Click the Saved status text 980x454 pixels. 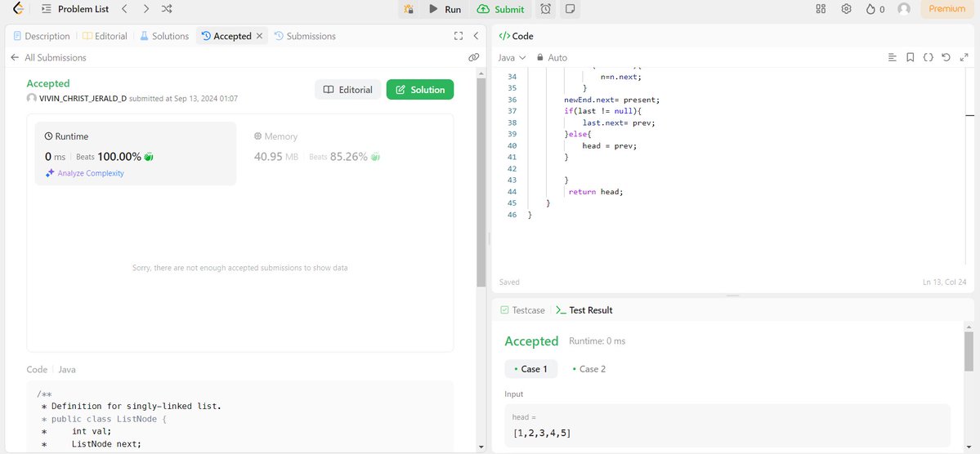pos(509,283)
